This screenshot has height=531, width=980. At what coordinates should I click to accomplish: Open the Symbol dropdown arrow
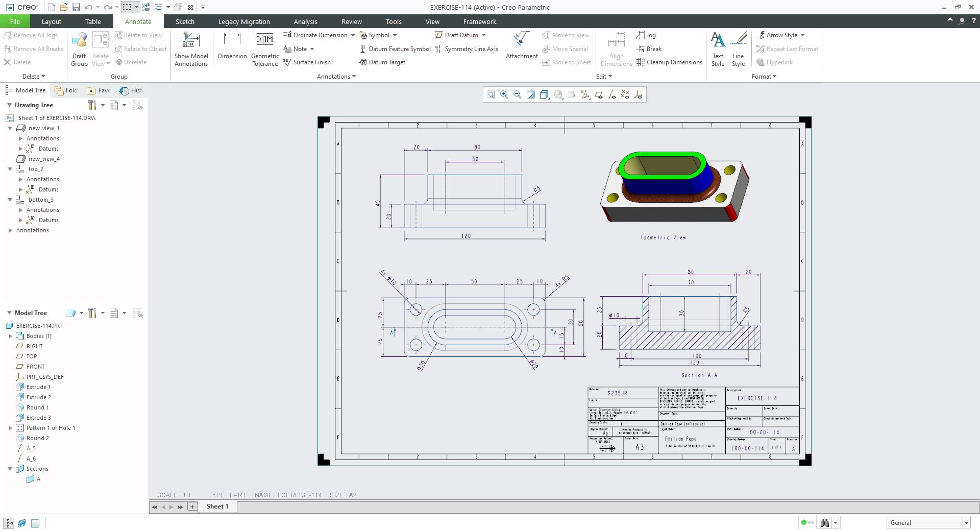395,35
